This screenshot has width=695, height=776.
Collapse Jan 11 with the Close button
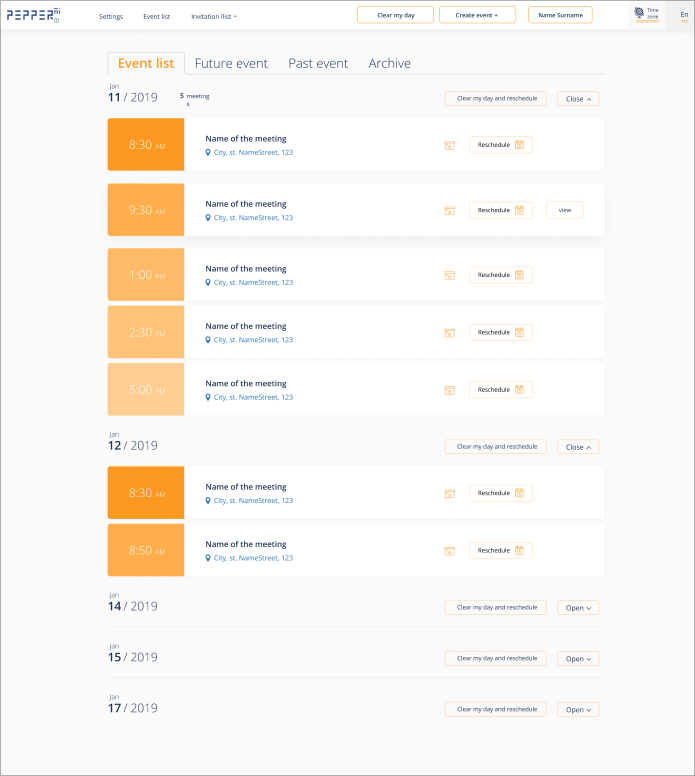(x=578, y=99)
